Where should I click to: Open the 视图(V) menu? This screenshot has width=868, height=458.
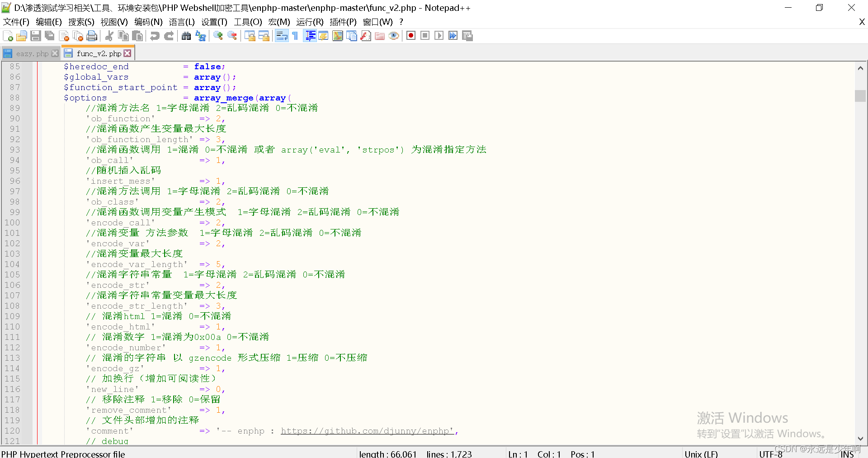point(114,22)
